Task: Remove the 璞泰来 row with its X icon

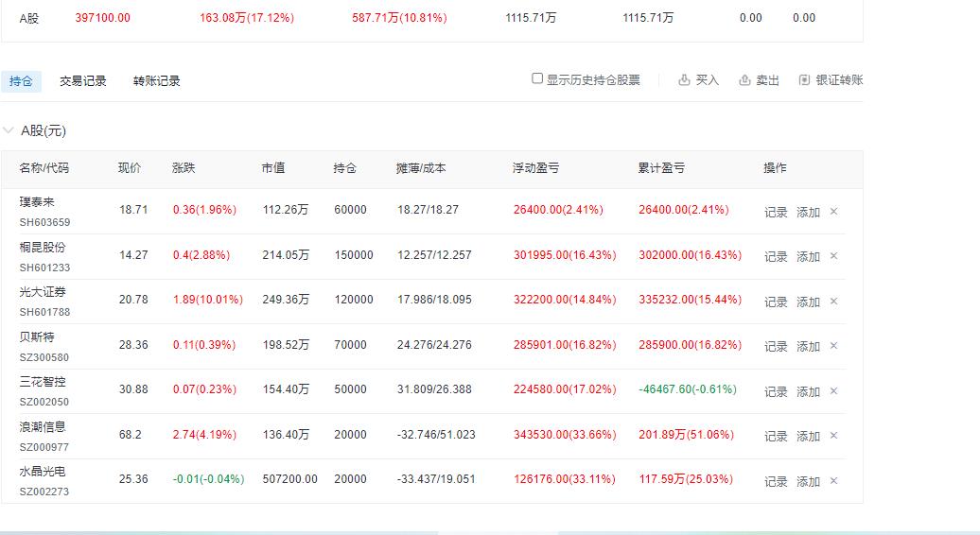Action: [x=833, y=212]
